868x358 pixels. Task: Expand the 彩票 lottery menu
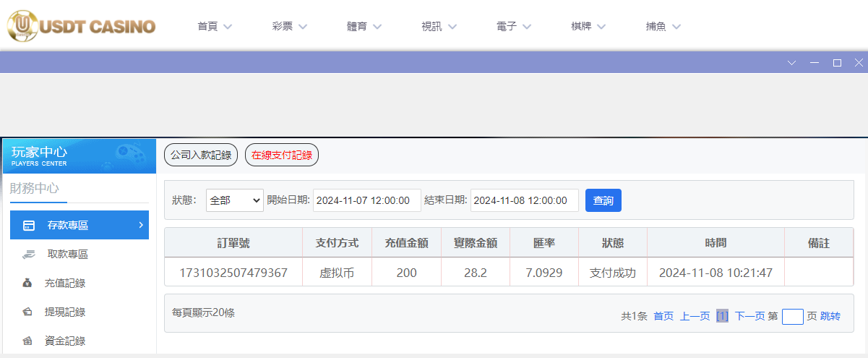point(290,27)
